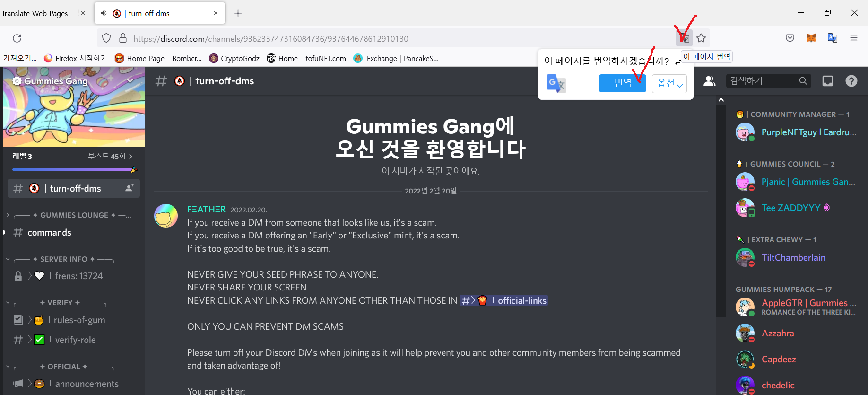Select member chedelic
868x395 pixels.
[796, 385]
